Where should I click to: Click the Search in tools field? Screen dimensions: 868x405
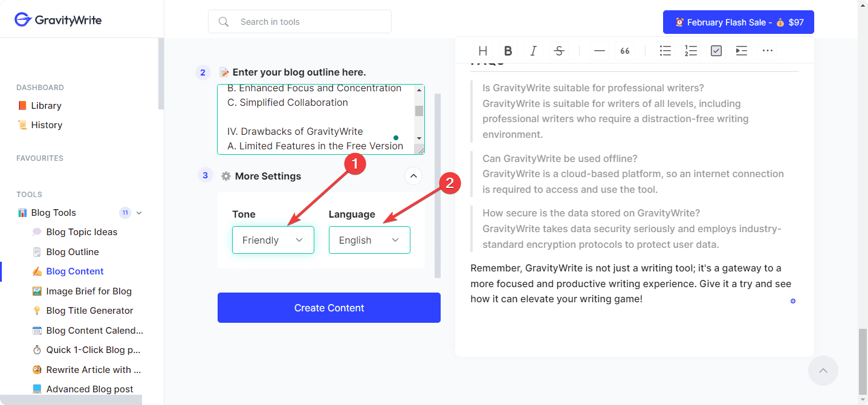coord(308,22)
